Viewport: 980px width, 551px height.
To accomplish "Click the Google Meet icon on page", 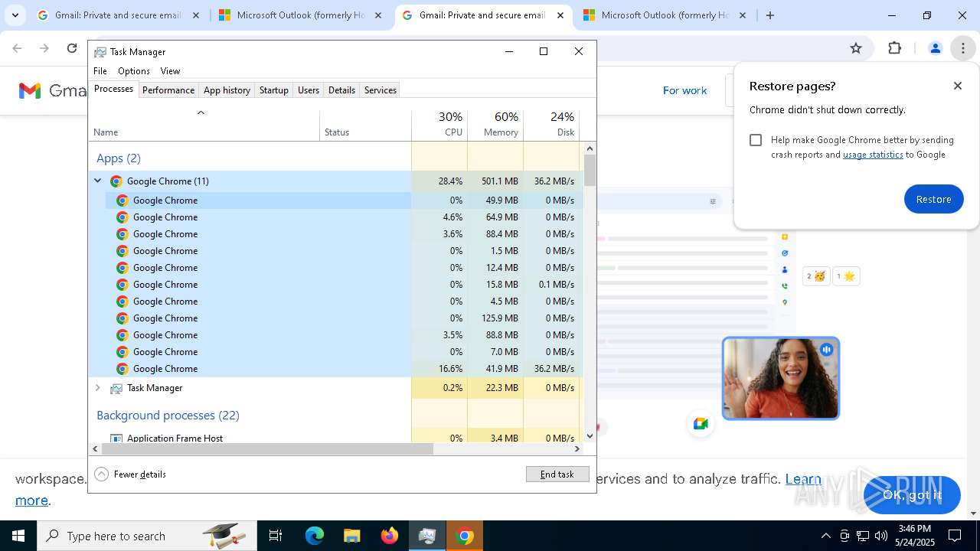I will [x=701, y=424].
